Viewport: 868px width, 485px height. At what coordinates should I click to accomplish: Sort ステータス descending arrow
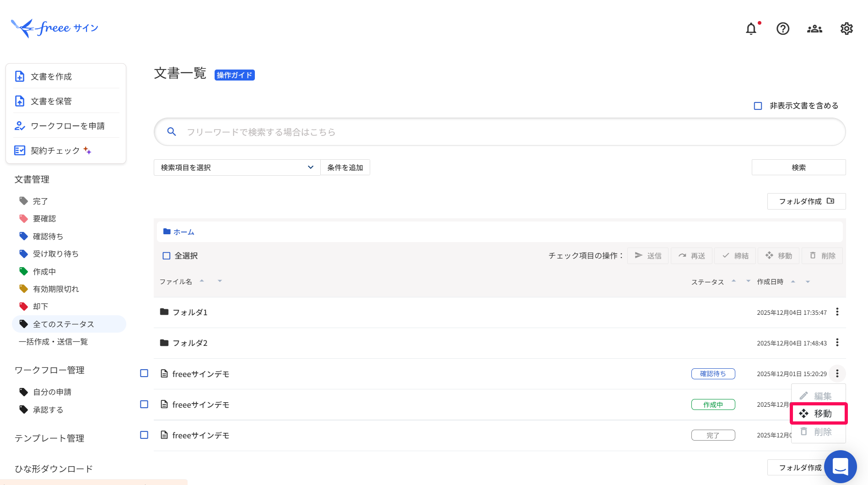(x=748, y=281)
